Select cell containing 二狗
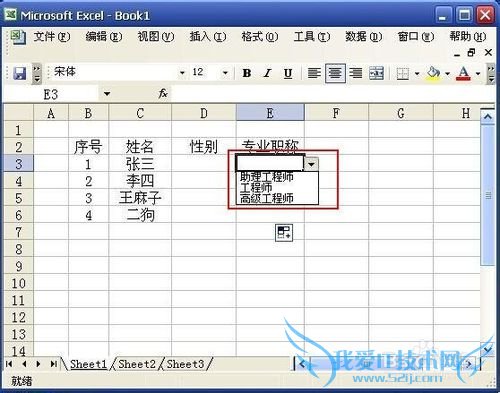 pos(140,215)
